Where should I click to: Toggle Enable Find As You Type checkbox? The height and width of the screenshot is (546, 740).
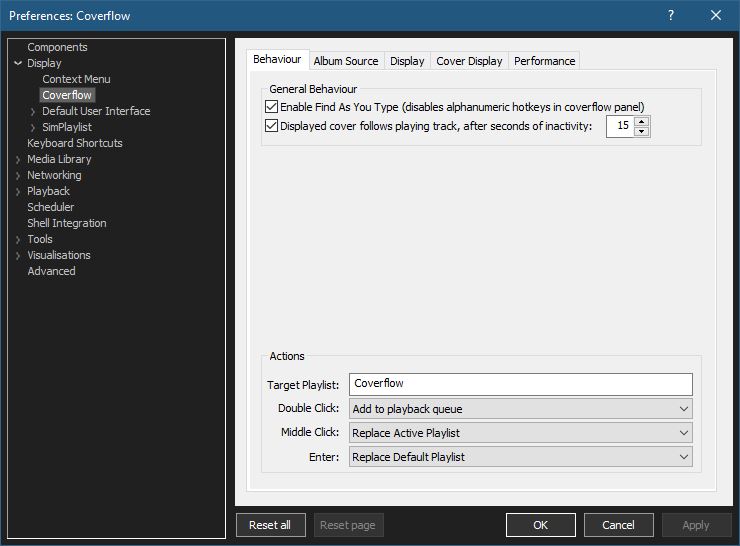click(271, 107)
